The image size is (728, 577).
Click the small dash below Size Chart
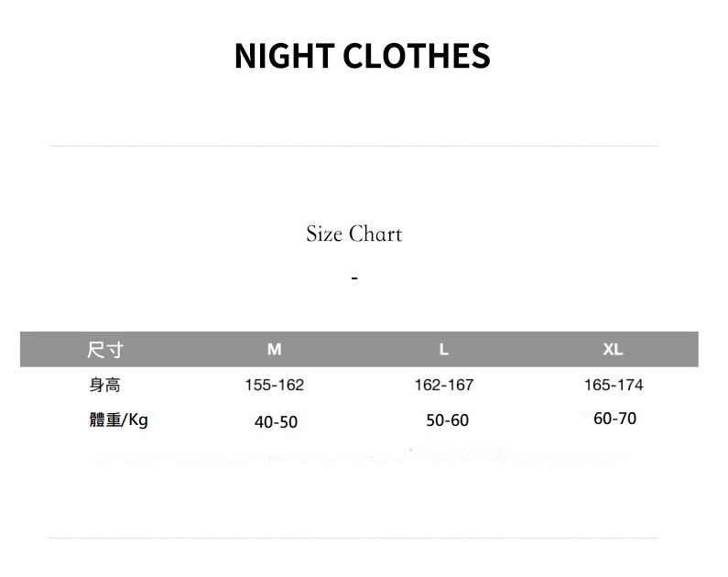[354, 278]
